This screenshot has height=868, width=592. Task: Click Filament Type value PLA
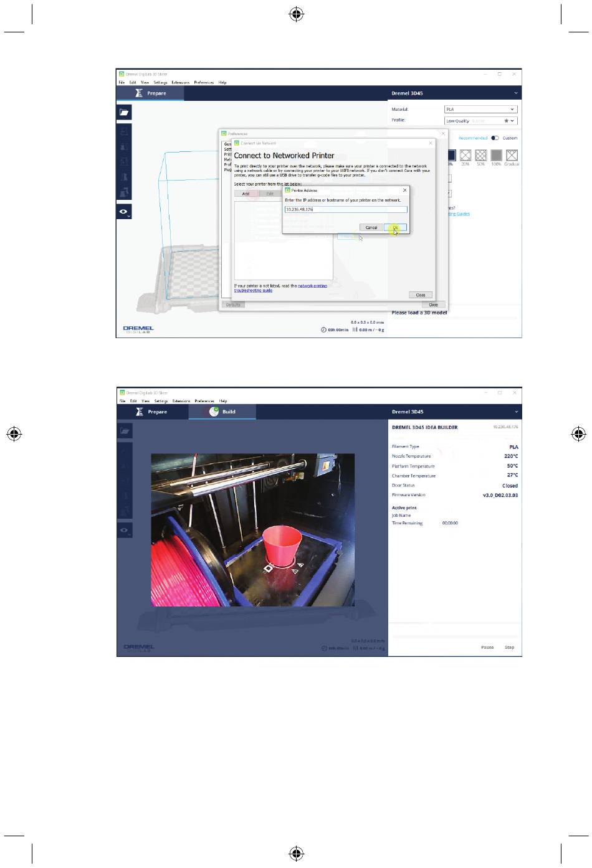coord(514,446)
